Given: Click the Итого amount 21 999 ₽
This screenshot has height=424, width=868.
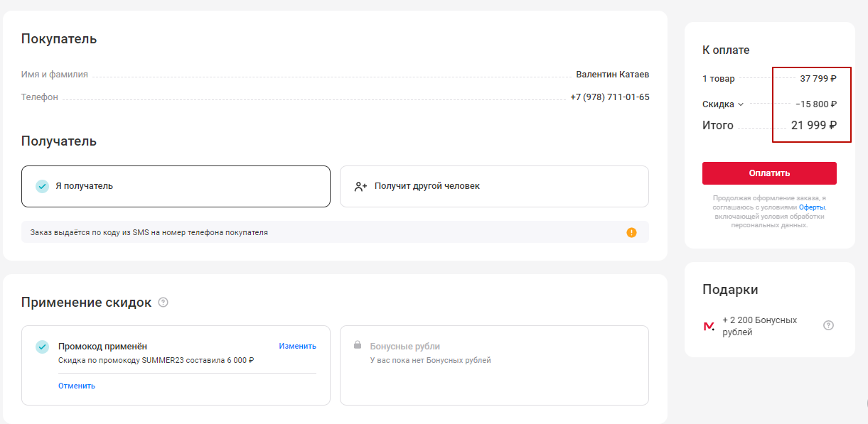Looking at the screenshot, I should point(813,126).
